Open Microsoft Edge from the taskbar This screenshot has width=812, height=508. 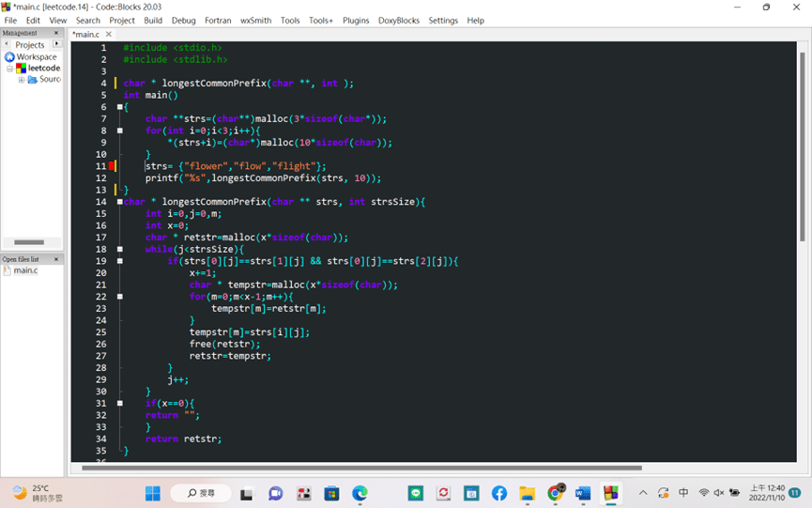tap(360, 493)
